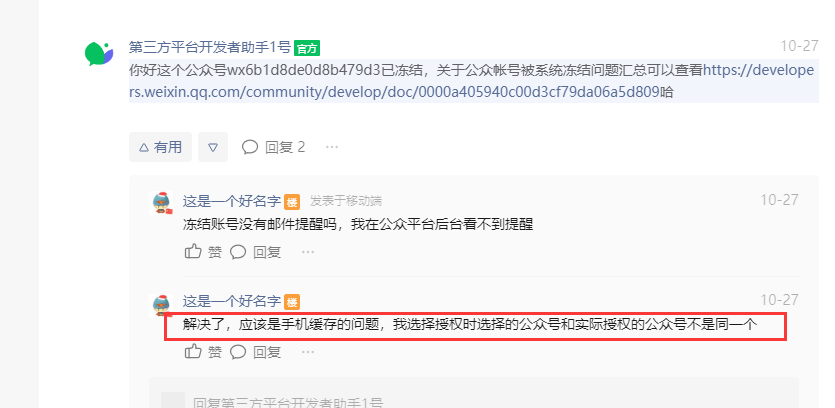Viewport: 835px width, 408px height.
Task: Click 第三方平台开发者助手1号 username
Action: 210,47
